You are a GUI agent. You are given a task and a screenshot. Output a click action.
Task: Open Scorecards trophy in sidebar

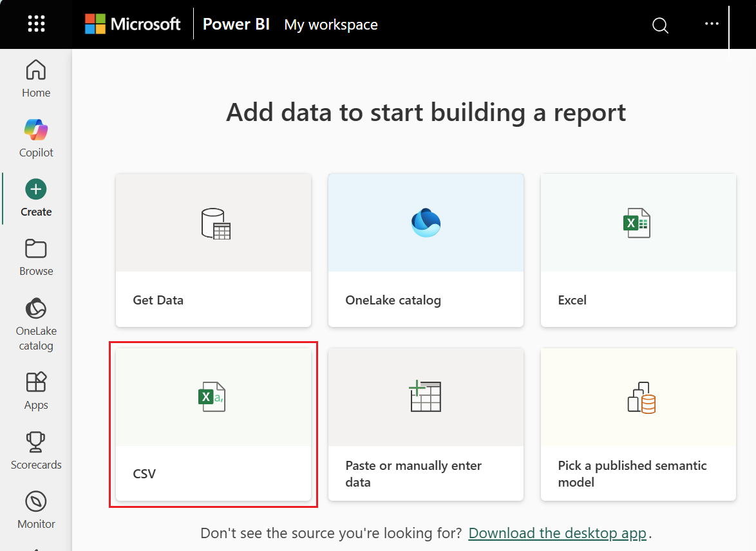point(36,451)
